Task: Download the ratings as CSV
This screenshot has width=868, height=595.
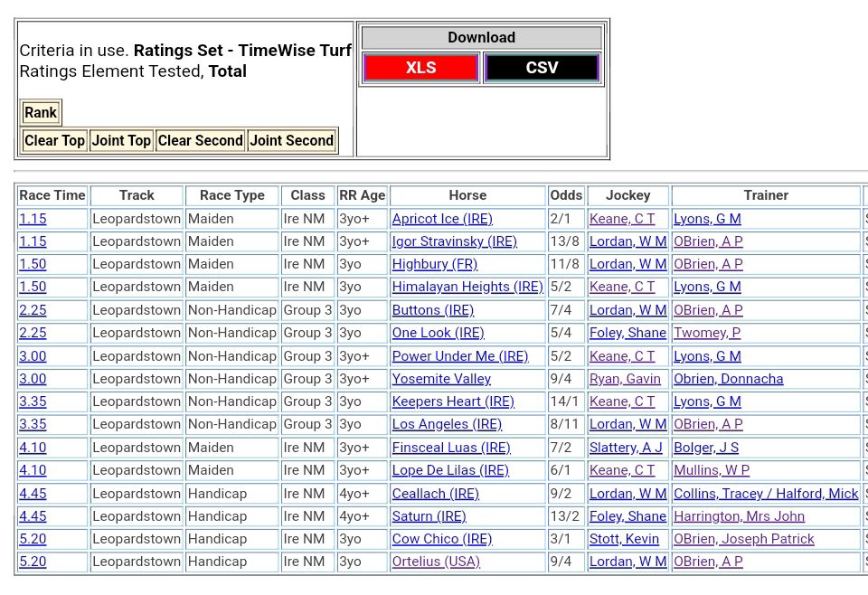Action: click(x=542, y=68)
